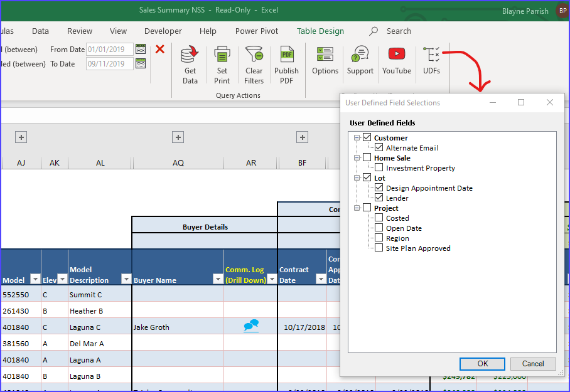This screenshot has height=392, width=570.
Task: Collapse the Customer tree node
Action: click(x=358, y=137)
